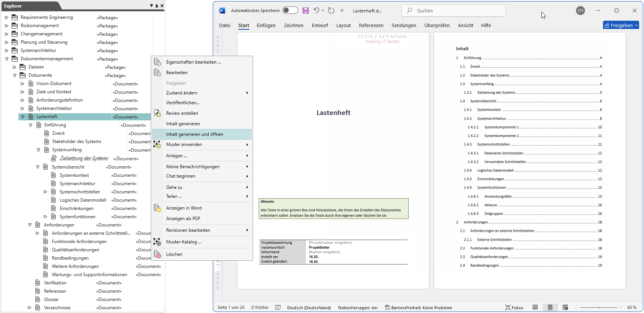Pin the Explorer panel
This screenshot has height=313, width=644.
point(157,6)
